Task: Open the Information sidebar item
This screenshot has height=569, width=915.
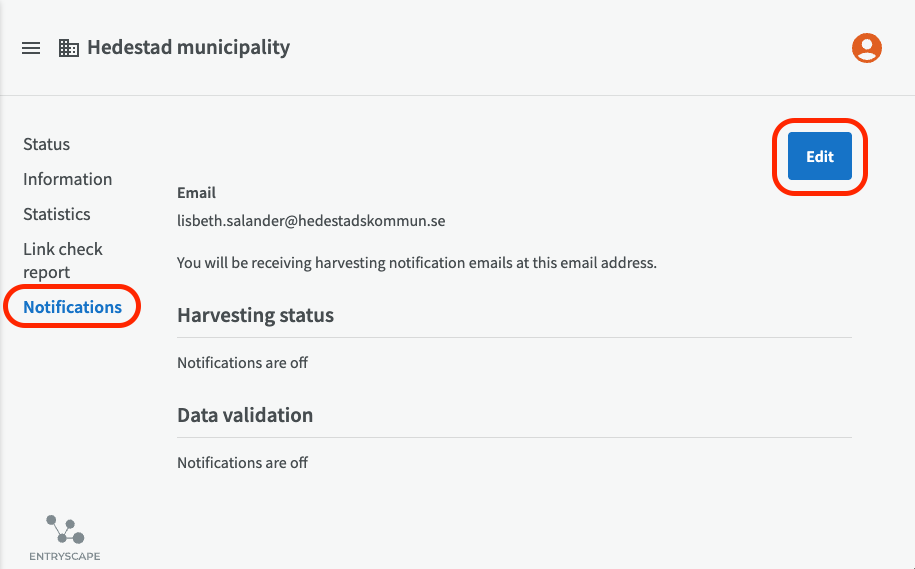Action: 68,179
